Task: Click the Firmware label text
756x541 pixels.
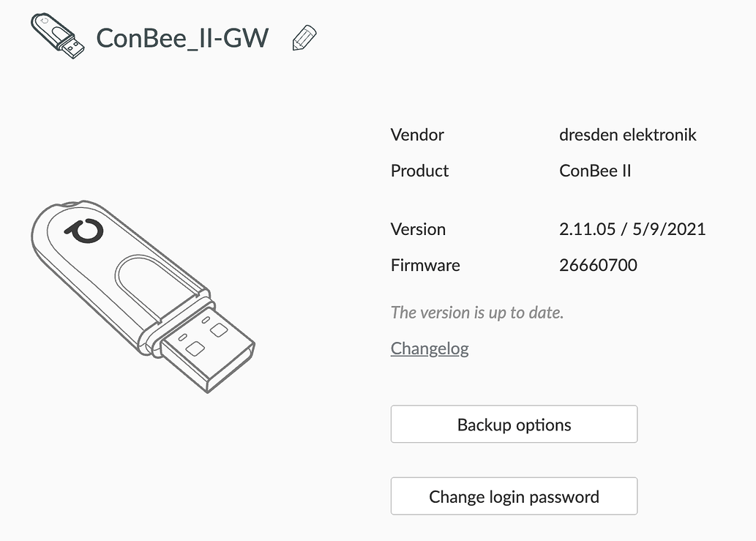Action: tap(425, 265)
